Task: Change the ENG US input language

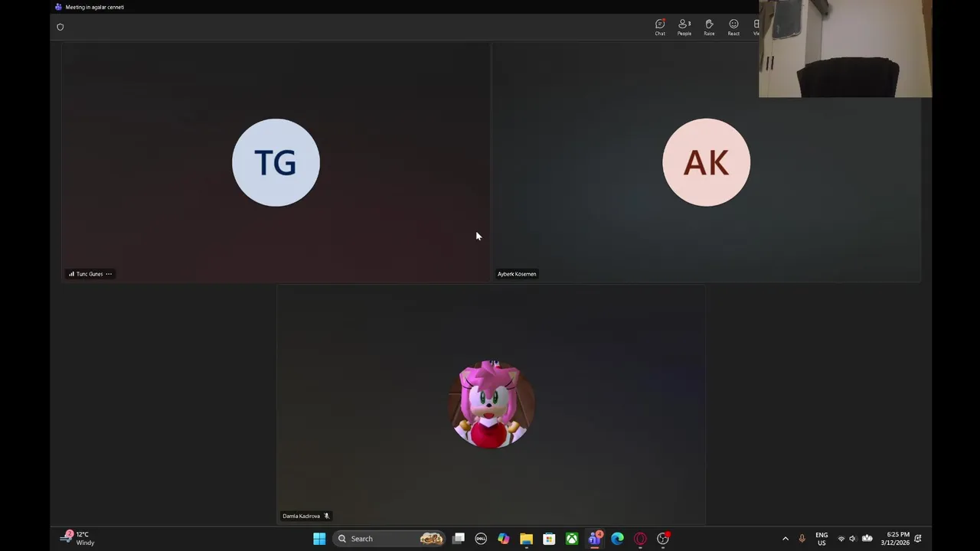Action: 822,539
